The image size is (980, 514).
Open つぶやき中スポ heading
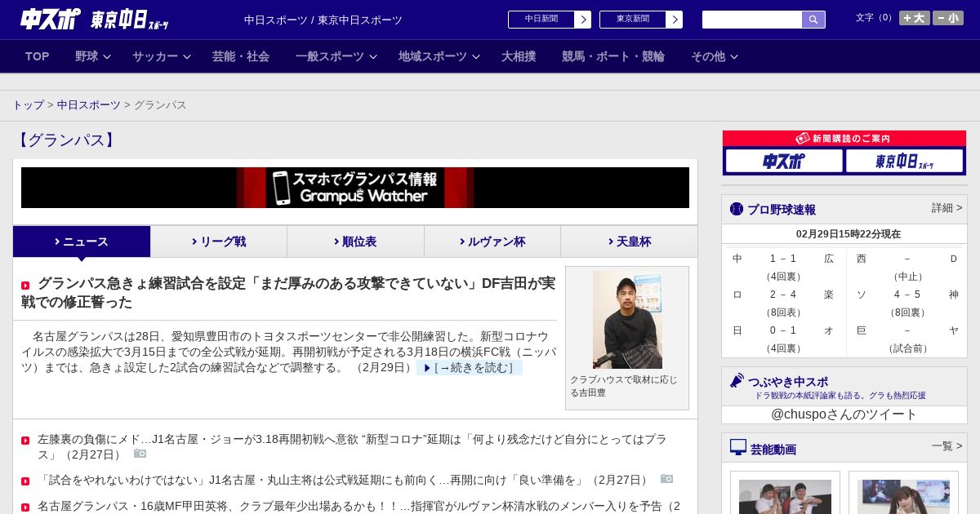tap(787, 382)
